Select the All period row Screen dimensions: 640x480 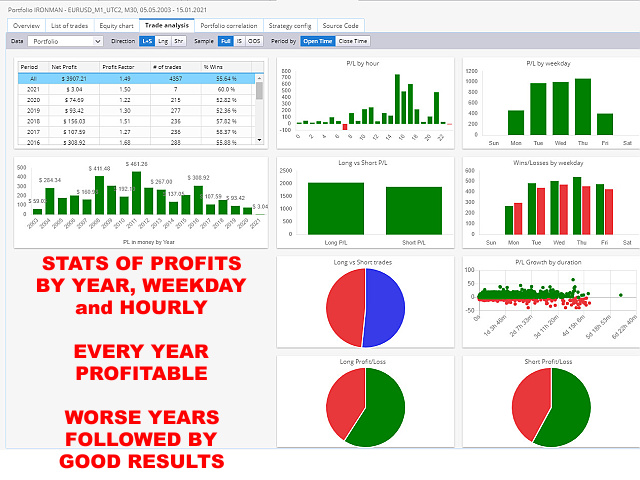tap(137, 78)
